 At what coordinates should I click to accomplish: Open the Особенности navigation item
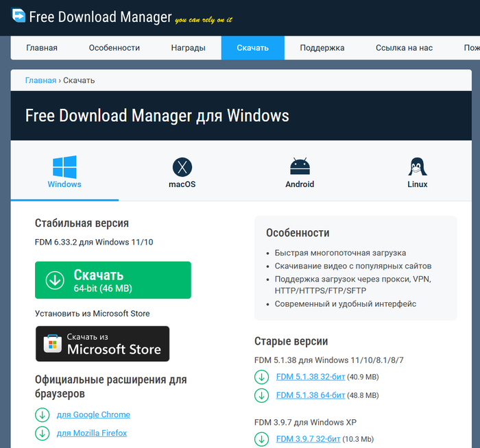pos(115,48)
